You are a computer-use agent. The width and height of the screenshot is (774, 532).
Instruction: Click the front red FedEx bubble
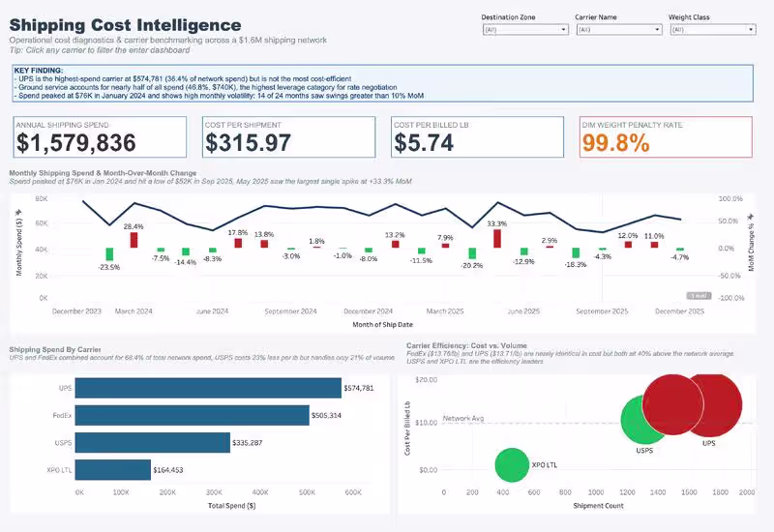click(672, 404)
